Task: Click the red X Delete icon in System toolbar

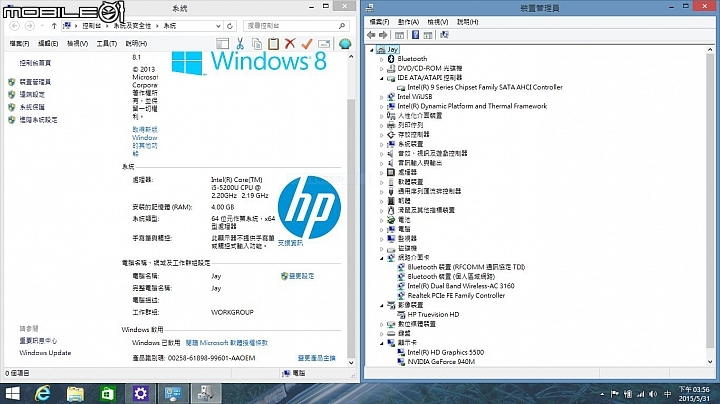Action: pos(290,44)
